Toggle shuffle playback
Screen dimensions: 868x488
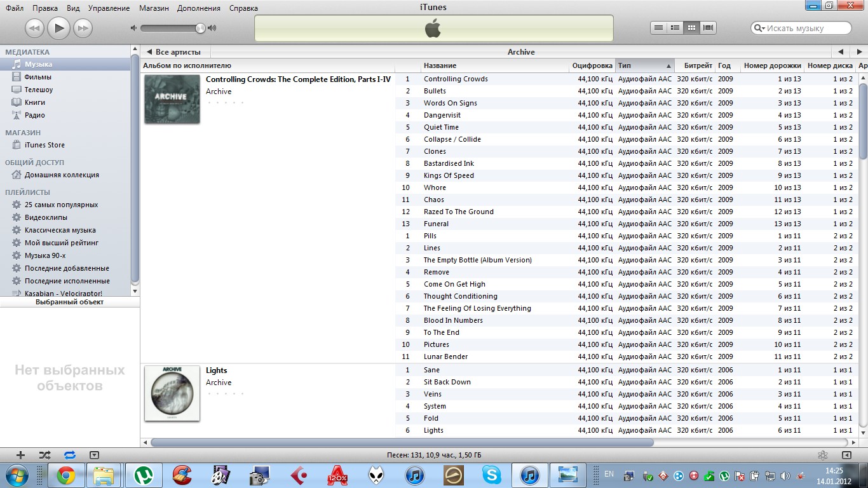point(44,455)
